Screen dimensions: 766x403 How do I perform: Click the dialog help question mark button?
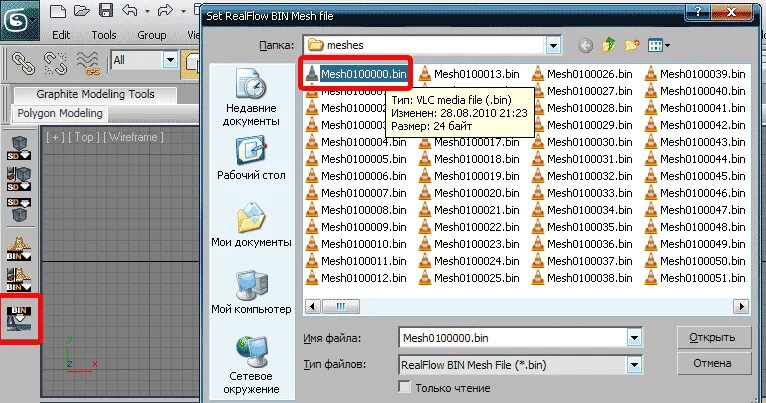[x=698, y=12]
